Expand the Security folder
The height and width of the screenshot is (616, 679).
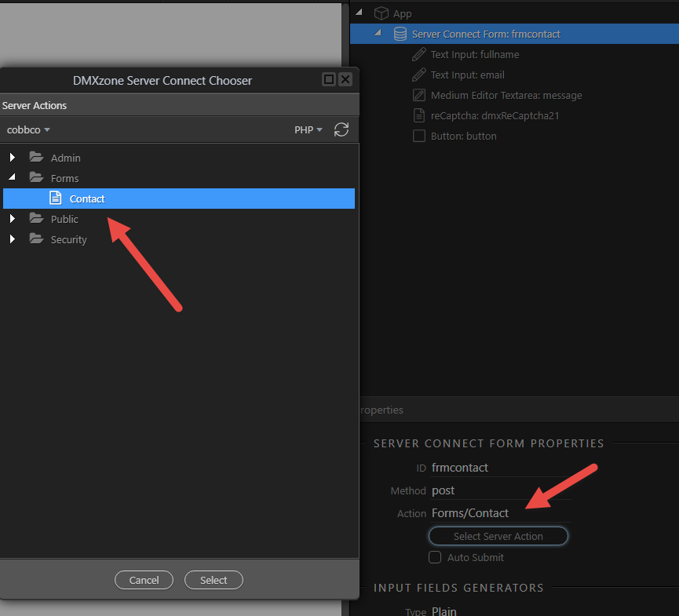[x=13, y=239]
